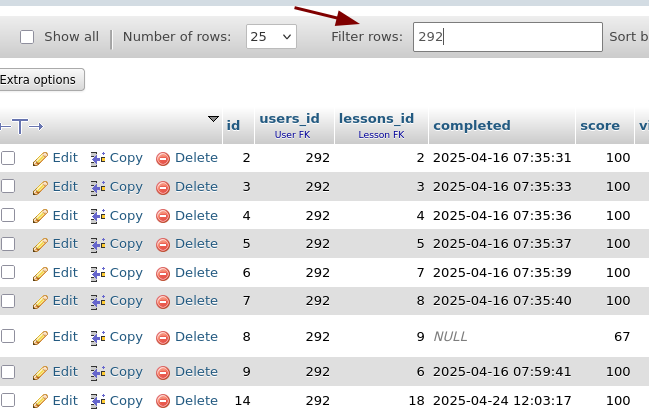649x420 pixels.
Task: Click the red Delete icon for row id 5
Action: pos(163,245)
